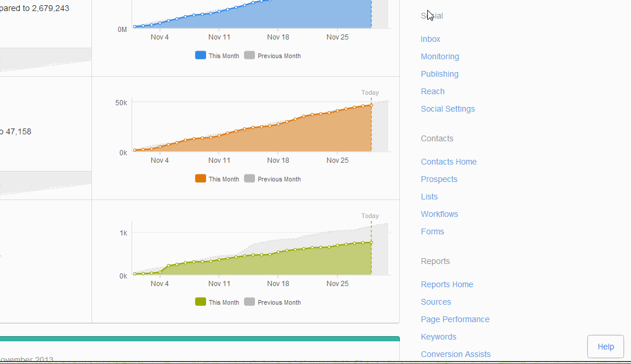Open Social Settings
Viewport: 631px width, 364px height.
448,109
